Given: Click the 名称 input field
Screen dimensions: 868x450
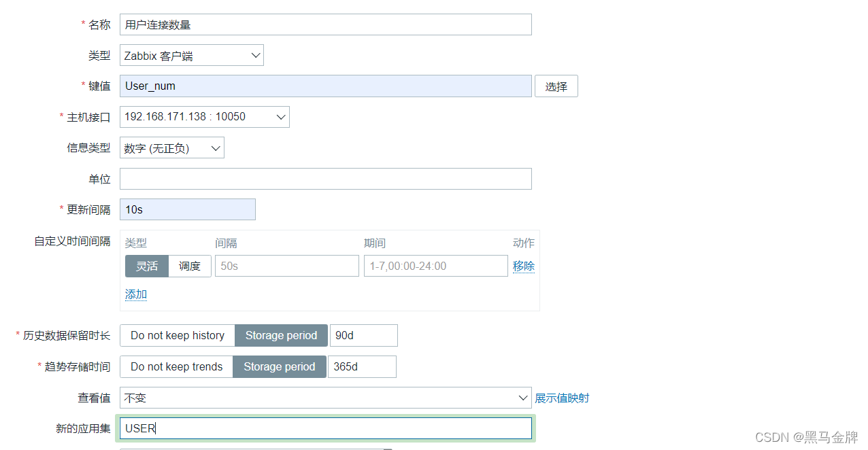Looking at the screenshot, I should coord(325,24).
